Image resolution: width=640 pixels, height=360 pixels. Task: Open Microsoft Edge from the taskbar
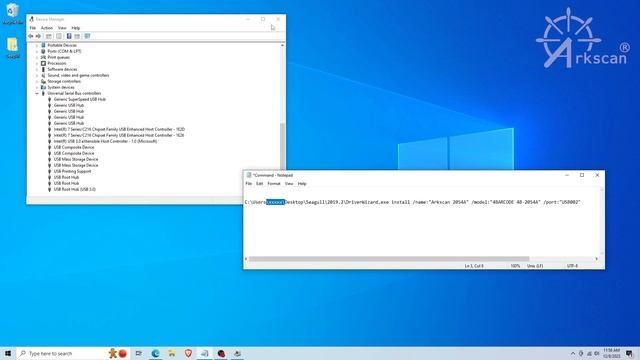[156, 353]
